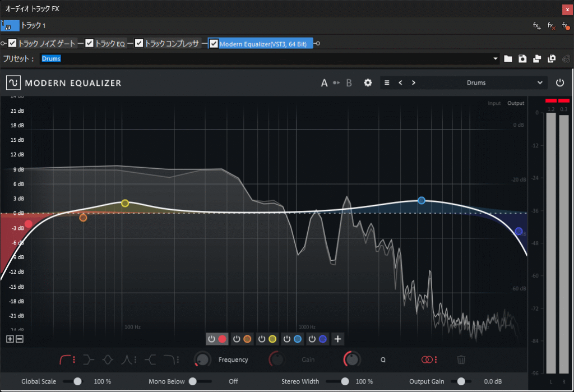Open the stereo channel mode options
This screenshot has width=574, height=392.
point(428,359)
